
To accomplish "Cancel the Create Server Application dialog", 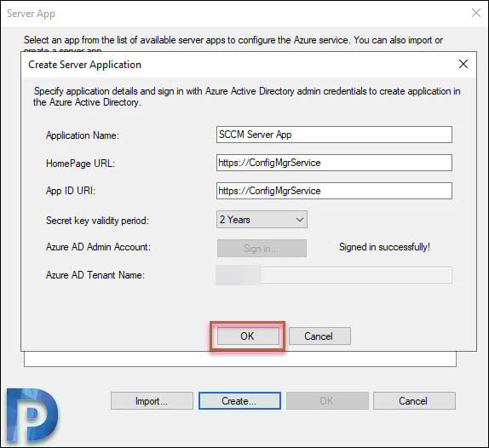I will pyautogui.click(x=319, y=336).
